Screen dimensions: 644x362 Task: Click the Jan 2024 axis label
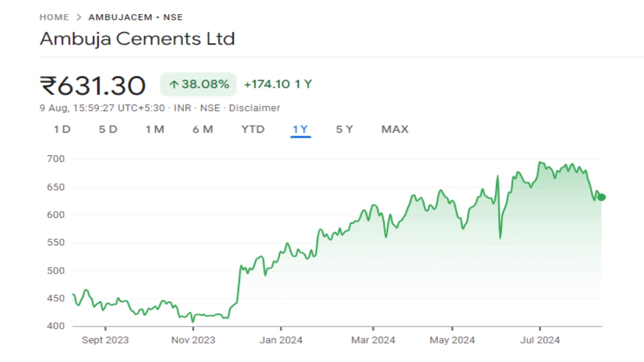point(281,340)
